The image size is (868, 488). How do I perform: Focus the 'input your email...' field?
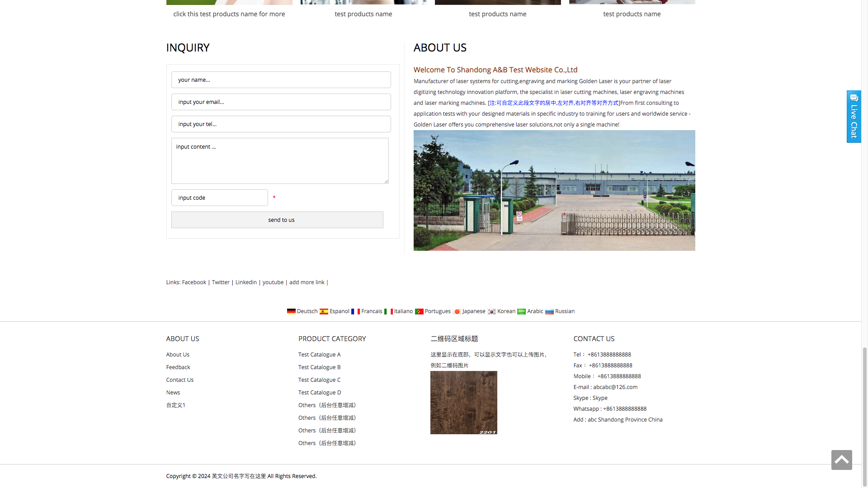click(281, 102)
